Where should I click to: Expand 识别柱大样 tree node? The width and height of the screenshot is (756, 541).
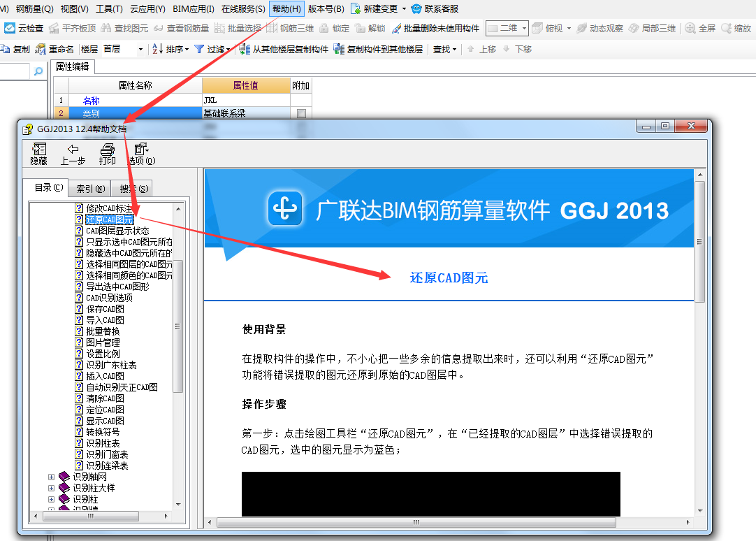pyautogui.click(x=51, y=488)
